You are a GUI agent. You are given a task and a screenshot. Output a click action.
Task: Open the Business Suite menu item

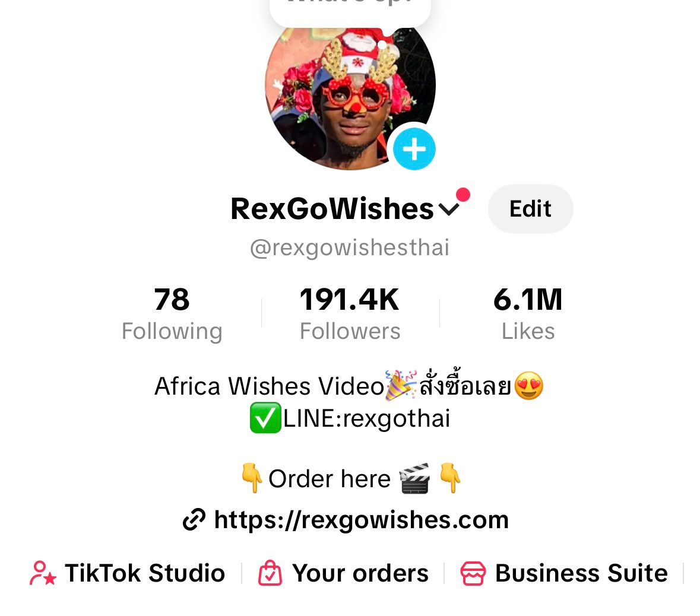564,573
